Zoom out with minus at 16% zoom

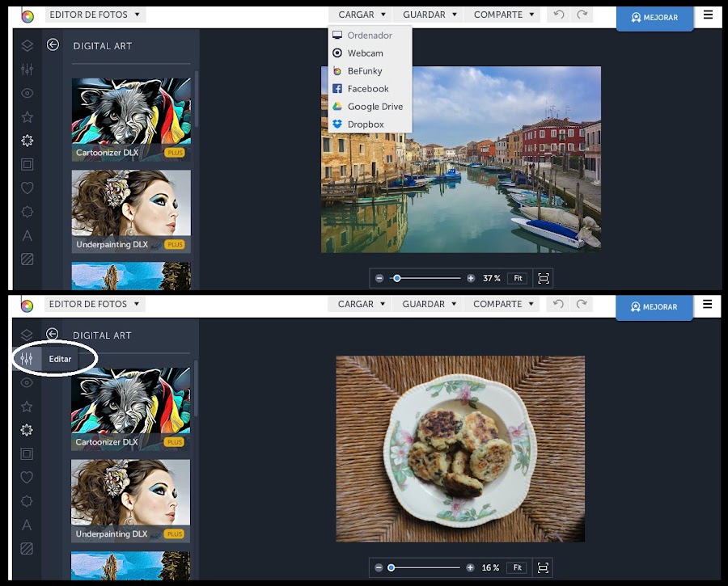pyautogui.click(x=379, y=568)
